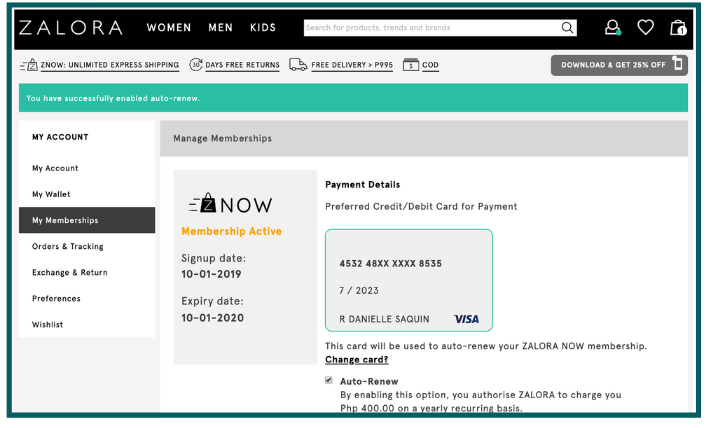Open the shopping bag cart icon
Image resolution: width=710 pixels, height=428 pixels.
point(678,28)
